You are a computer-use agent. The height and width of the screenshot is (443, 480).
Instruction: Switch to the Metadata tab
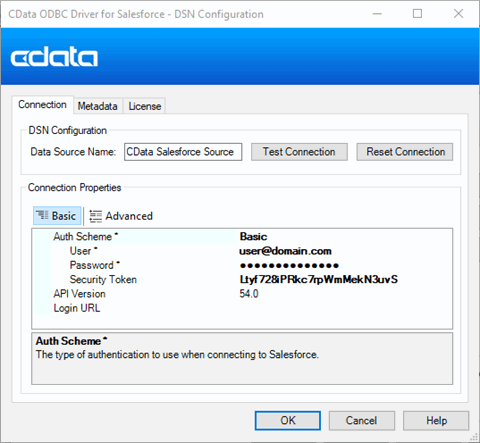click(x=97, y=106)
